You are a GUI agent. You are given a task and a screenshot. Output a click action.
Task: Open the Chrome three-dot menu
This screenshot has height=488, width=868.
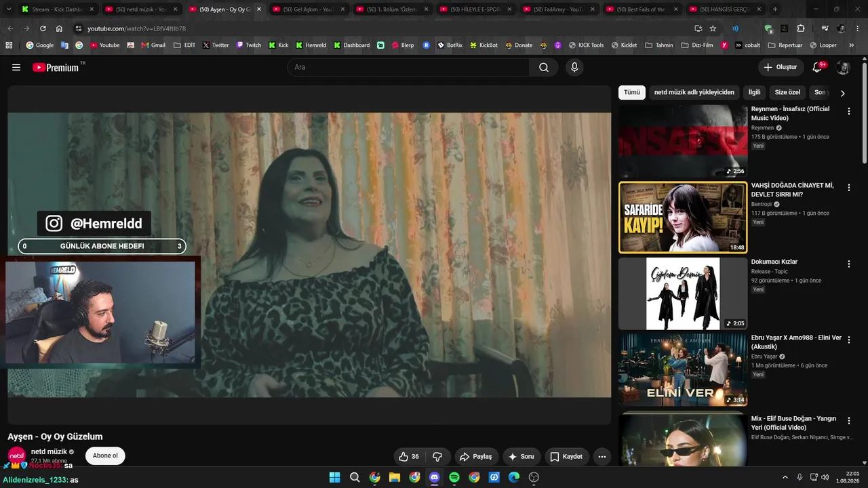coord(858,28)
